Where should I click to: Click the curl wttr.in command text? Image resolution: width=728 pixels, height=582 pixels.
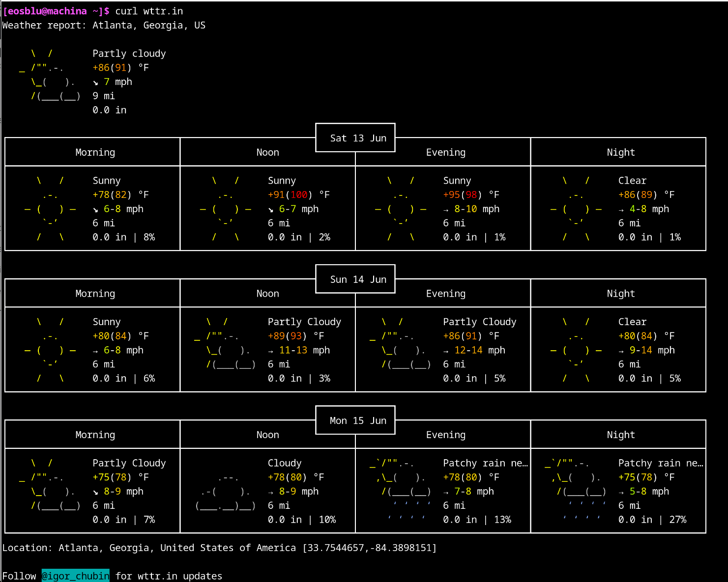point(149,11)
